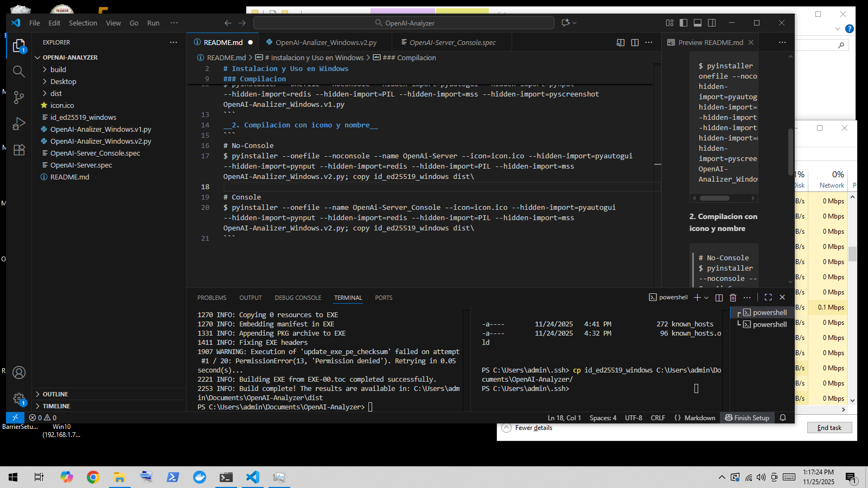
Task: Toggle Primary Side Bar layout button
Action: (x=684, y=23)
